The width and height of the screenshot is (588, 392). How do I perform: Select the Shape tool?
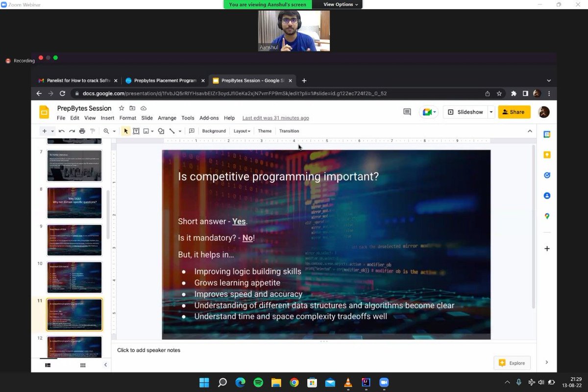(x=161, y=131)
